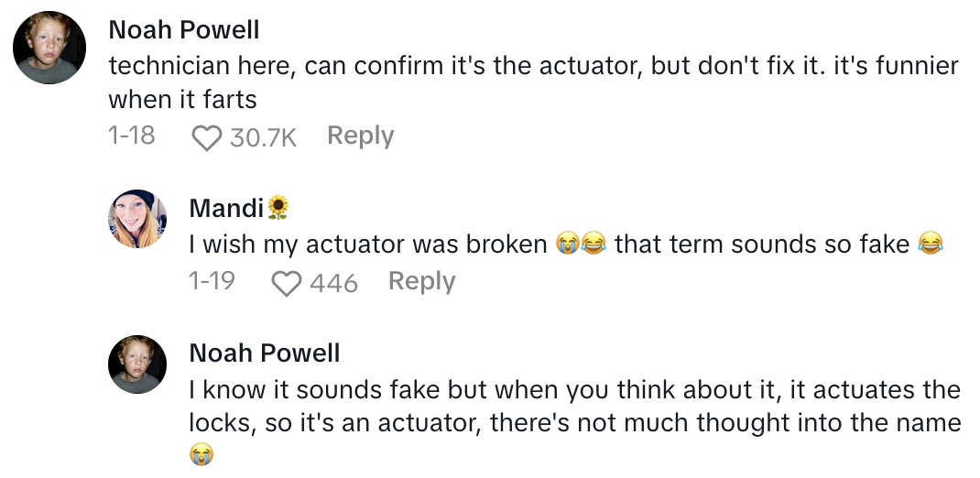The image size is (980, 478).
Task: Click the sunflower emoji beside Mandi's name
Action: coord(277,209)
